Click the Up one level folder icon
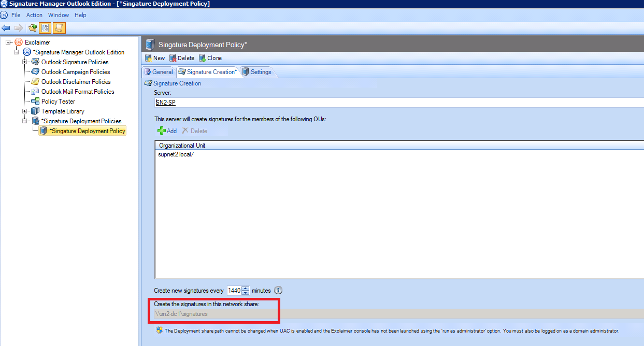644x346 pixels. pos(33,27)
